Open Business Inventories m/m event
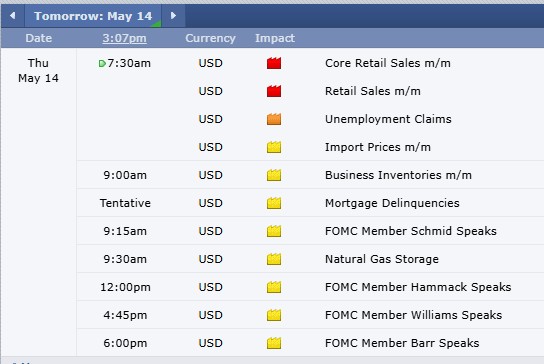 pyautogui.click(x=398, y=175)
